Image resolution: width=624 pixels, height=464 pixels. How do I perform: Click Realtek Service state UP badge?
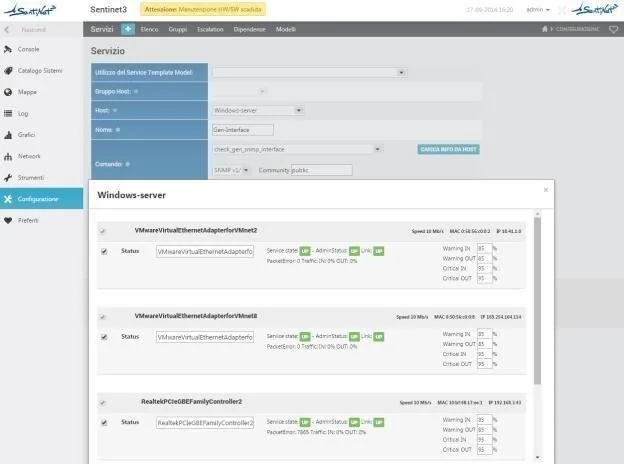coord(305,422)
